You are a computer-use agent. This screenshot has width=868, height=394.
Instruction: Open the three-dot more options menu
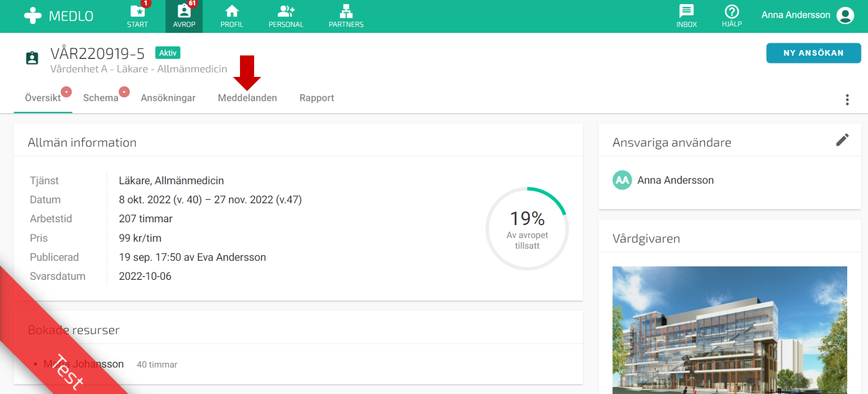[847, 100]
